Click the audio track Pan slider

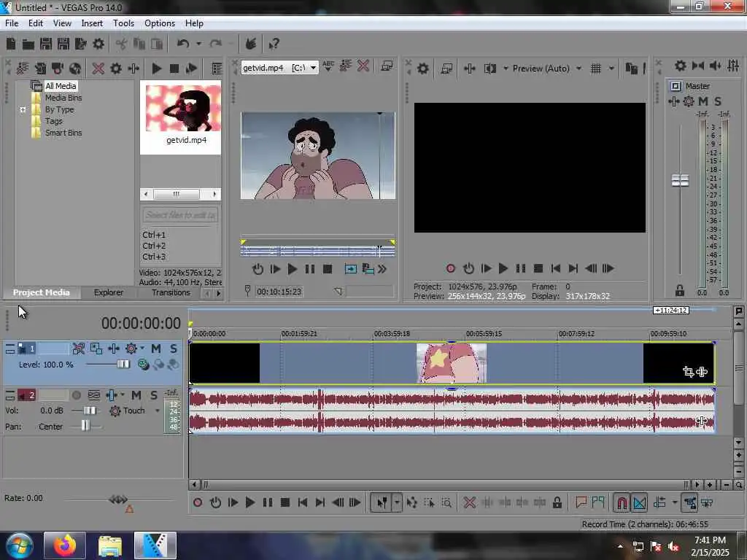tap(85, 426)
